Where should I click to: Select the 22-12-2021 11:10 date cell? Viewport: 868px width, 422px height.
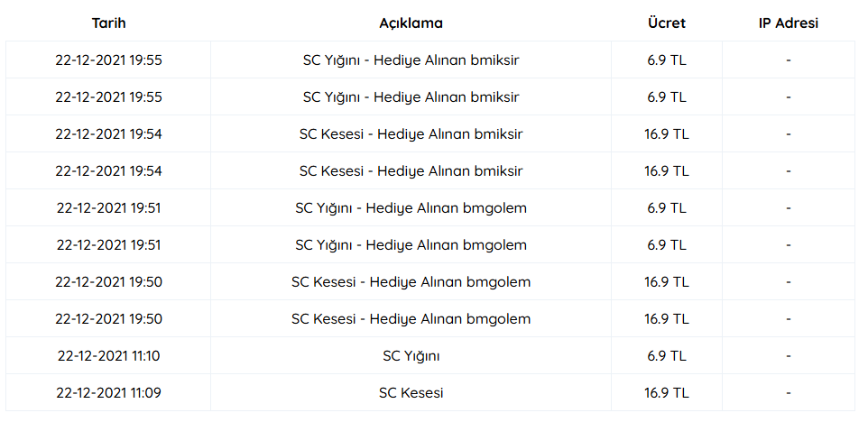tap(108, 355)
